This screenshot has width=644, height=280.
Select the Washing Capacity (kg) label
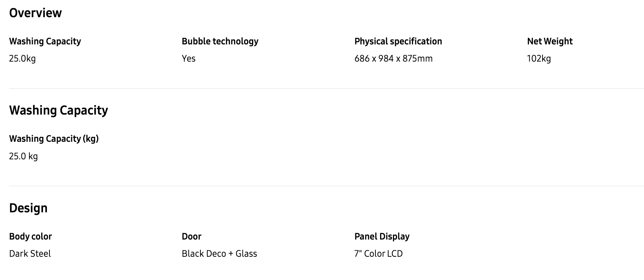(54, 139)
